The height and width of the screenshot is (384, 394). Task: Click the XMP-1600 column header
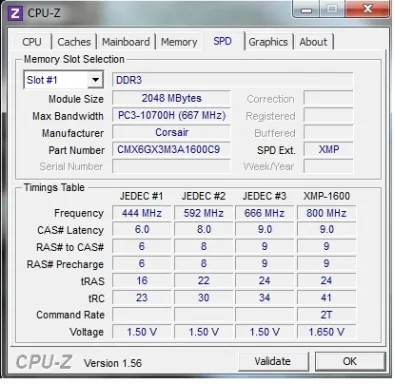[x=327, y=196]
